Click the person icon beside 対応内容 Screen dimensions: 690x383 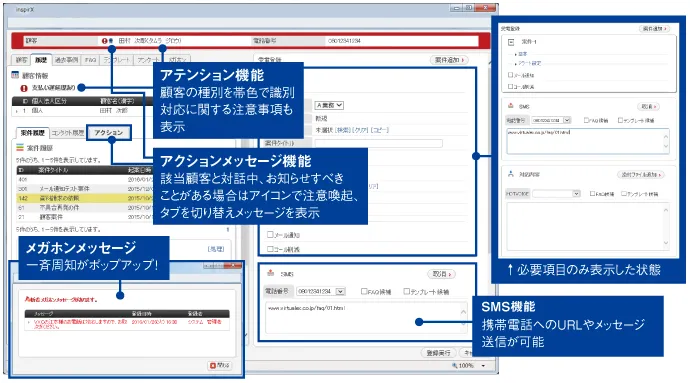(x=510, y=174)
